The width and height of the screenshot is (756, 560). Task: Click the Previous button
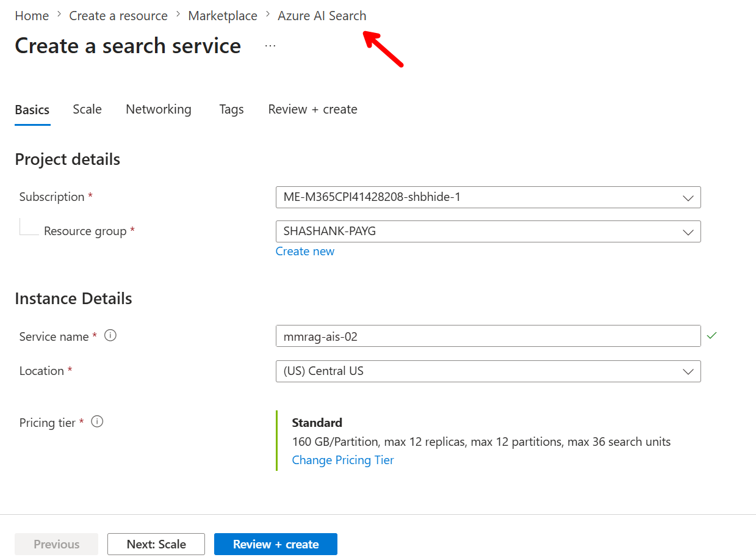pos(57,544)
